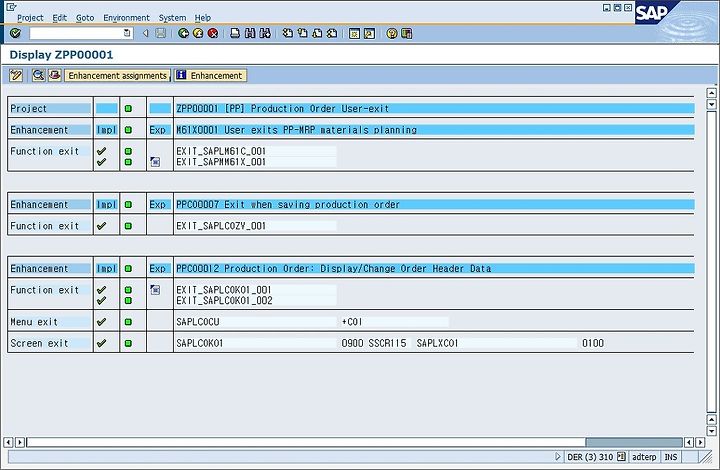Click the Enhancement assignments button
This screenshot has height=470, width=720.
tap(118, 75)
